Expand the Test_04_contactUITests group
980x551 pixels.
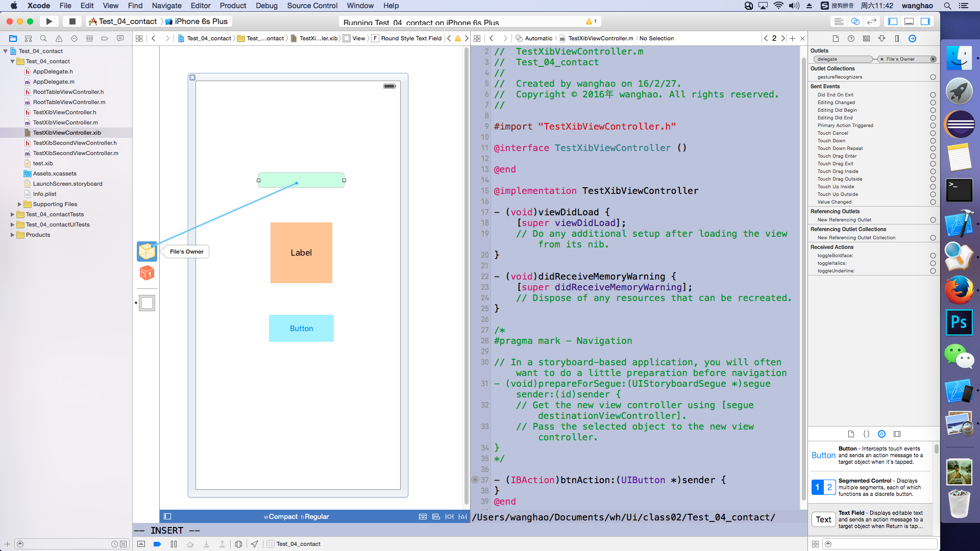(x=13, y=224)
